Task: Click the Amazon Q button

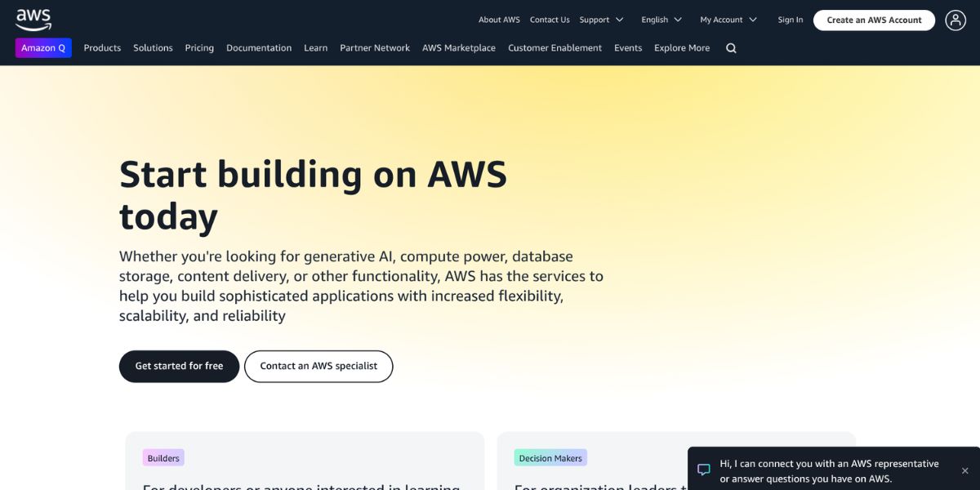Action: click(43, 48)
